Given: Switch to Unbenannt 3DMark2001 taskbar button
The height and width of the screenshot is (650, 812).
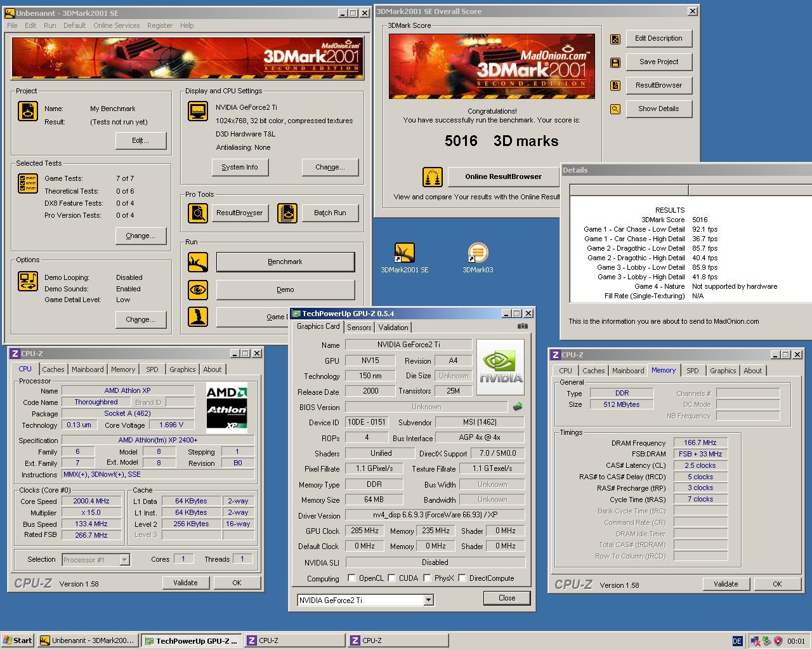Looking at the screenshot, I should [x=88, y=640].
